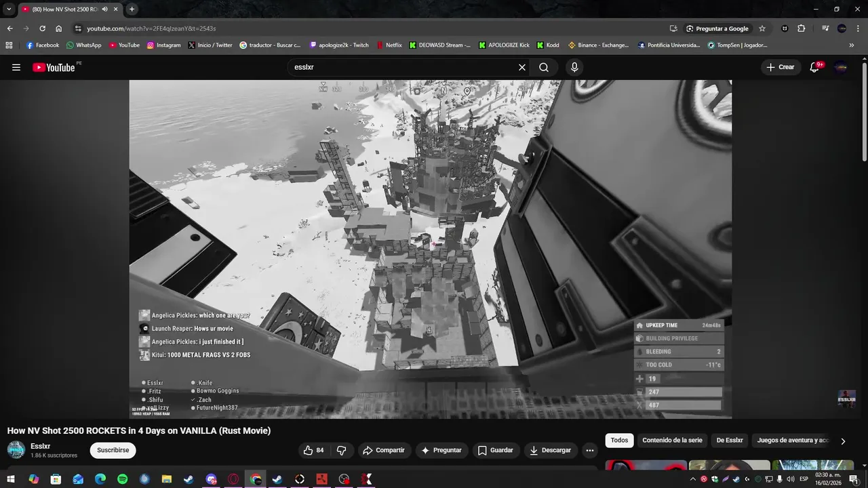This screenshot has width=868, height=488.
Task: Open the WhatsApp bookmark
Action: pos(83,45)
